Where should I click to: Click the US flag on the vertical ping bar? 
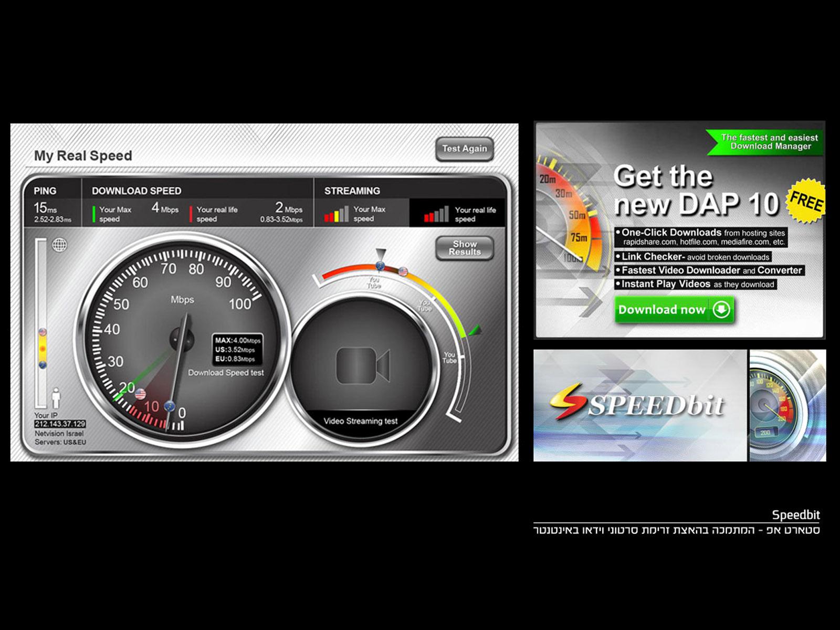[x=43, y=332]
